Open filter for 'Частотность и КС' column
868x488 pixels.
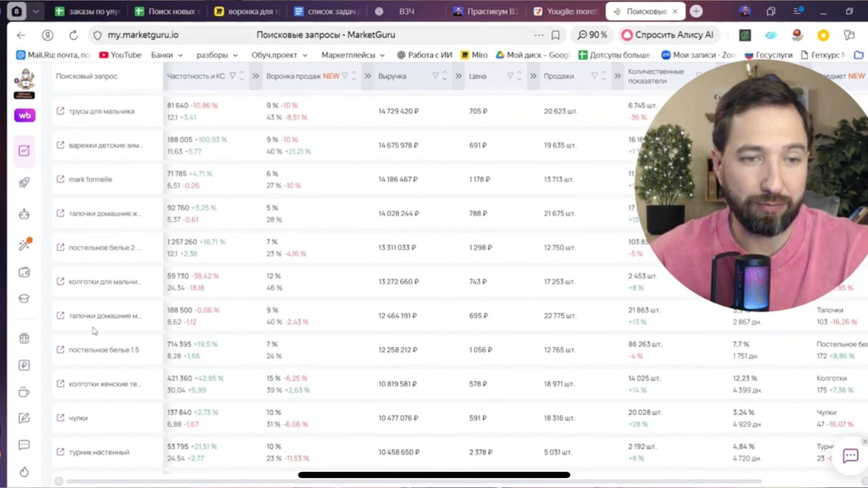click(232, 75)
